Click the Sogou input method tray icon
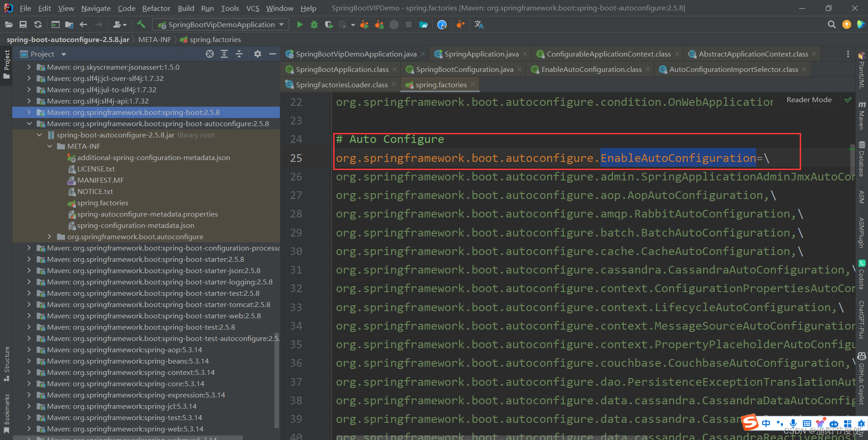Screen dimensions: 868x440 point(750,423)
